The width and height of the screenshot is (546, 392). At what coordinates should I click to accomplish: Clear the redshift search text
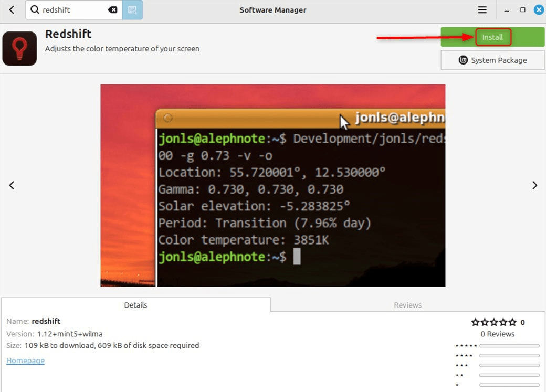(112, 10)
